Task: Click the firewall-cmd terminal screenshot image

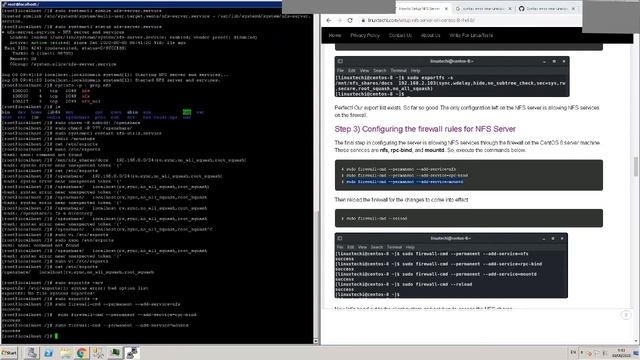Action: click(451, 265)
